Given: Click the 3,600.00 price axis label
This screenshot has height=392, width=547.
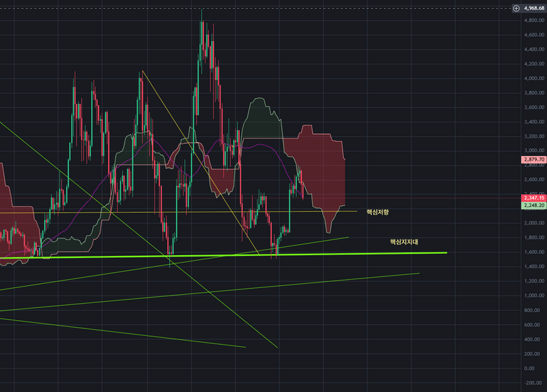Looking at the screenshot, I should (x=534, y=107).
